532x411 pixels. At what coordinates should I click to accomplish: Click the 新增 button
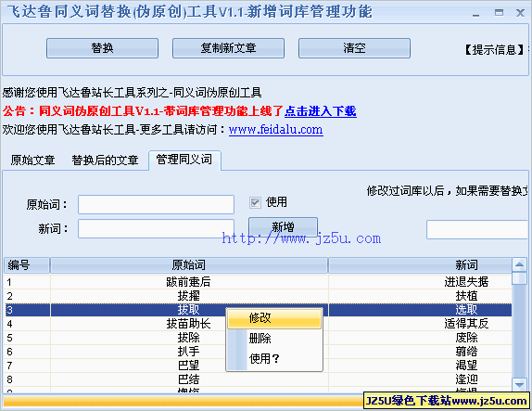tap(283, 227)
